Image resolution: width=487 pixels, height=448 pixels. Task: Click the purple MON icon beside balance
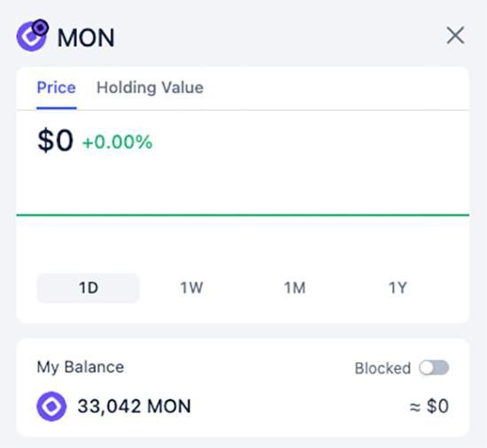(51, 406)
